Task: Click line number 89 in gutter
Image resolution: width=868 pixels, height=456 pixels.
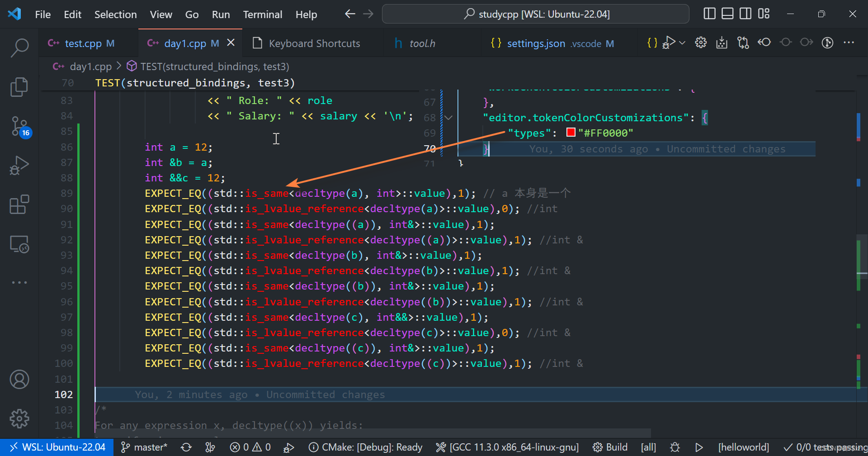Action: click(66, 193)
